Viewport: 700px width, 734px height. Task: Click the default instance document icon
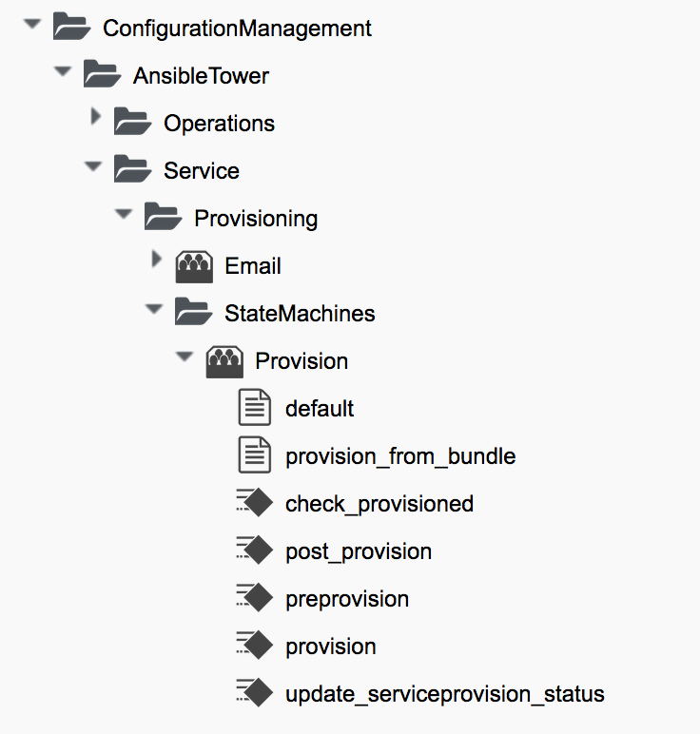pyautogui.click(x=254, y=409)
